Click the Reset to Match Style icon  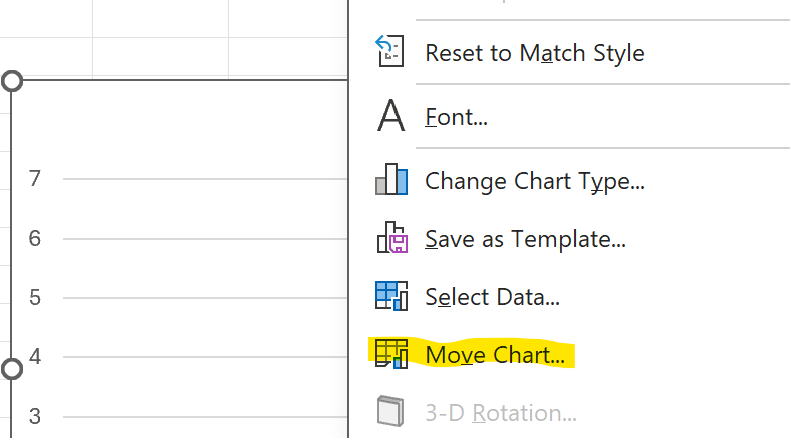pyautogui.click(x=390, y=51)
